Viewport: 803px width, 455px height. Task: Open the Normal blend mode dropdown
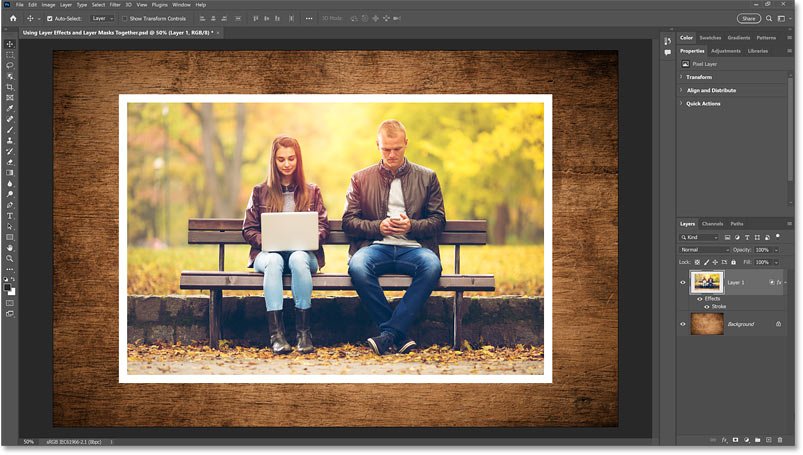(x=705, y=249)
